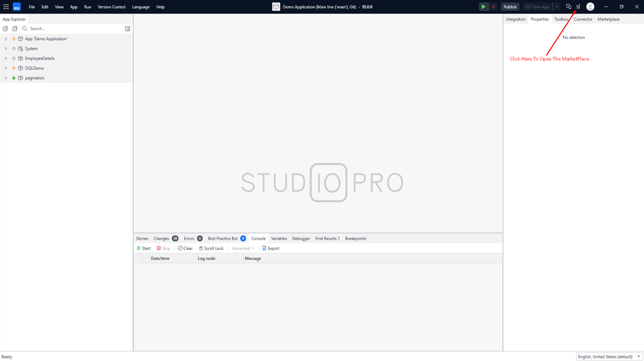
Task: Switch to the Toolbox tab
Action: click(x=561, y=19)
